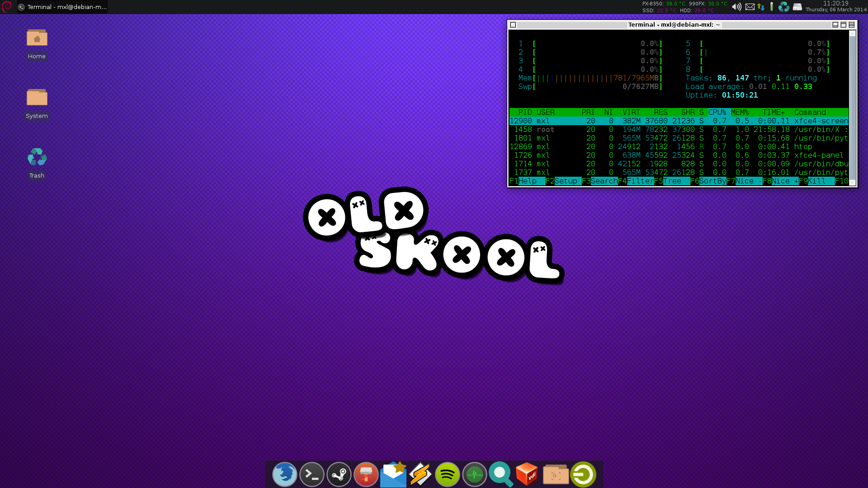Open the screenshot folder icon in dock
This screenshot has width=868, height=488.
(556, 474)
